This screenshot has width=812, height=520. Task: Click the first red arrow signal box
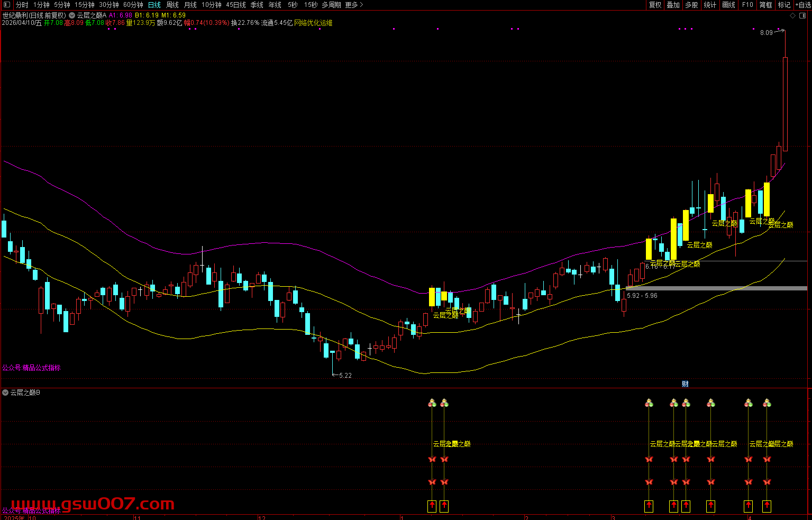(x=432, y=506)
